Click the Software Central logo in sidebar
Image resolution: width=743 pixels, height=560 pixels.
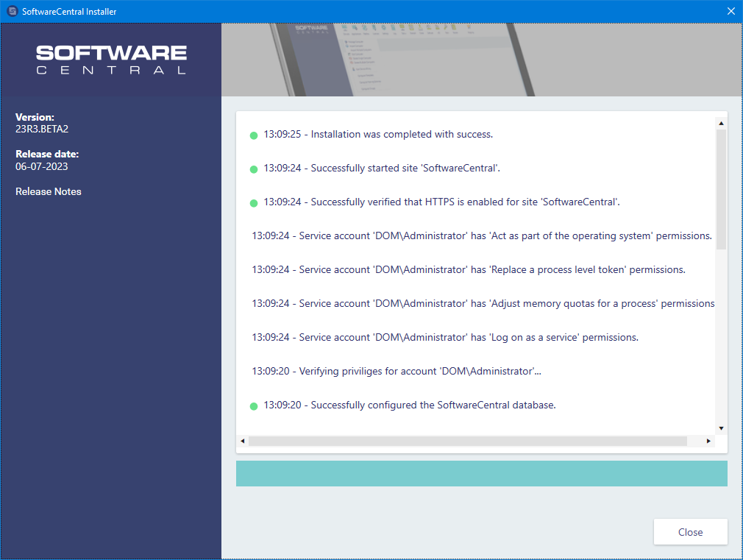pos(111,60)
